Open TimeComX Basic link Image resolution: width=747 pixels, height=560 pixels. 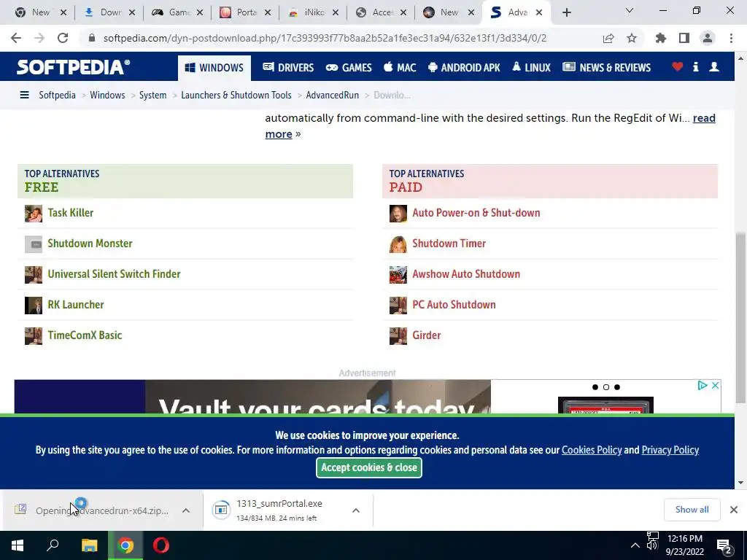85,335
